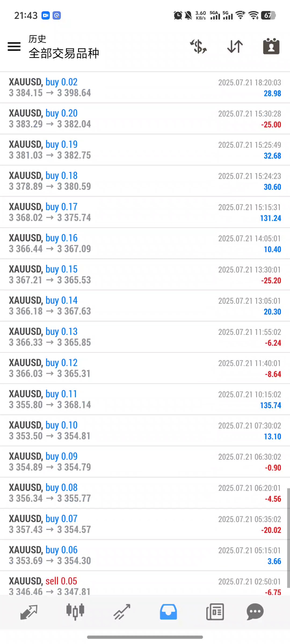Tap the buy 0.15 trade with -25.20 loss
Screen dimensions: 290x644
[145, 275]
